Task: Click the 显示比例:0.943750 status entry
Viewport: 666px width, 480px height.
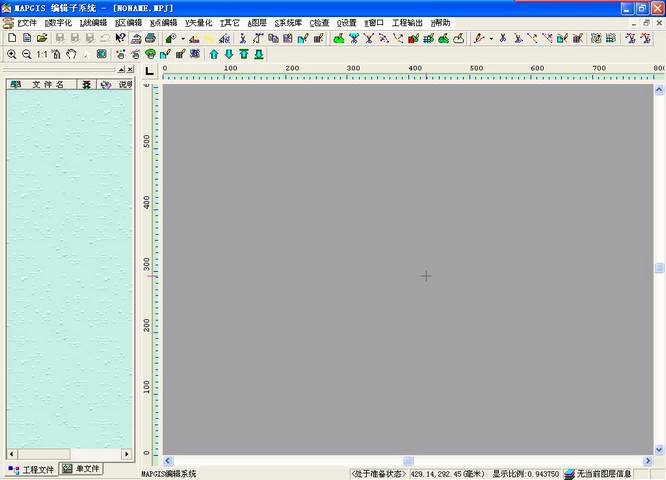Action: [525, 474]
